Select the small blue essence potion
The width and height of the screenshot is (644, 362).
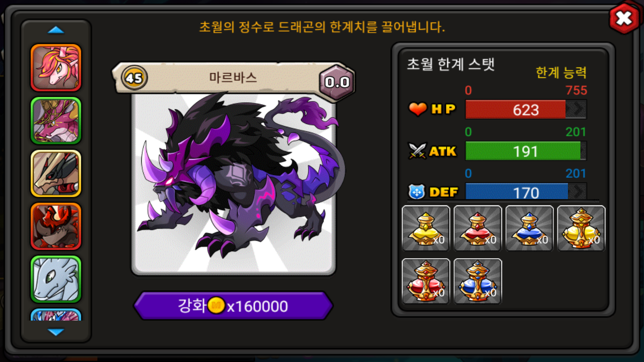pos(529,228)
